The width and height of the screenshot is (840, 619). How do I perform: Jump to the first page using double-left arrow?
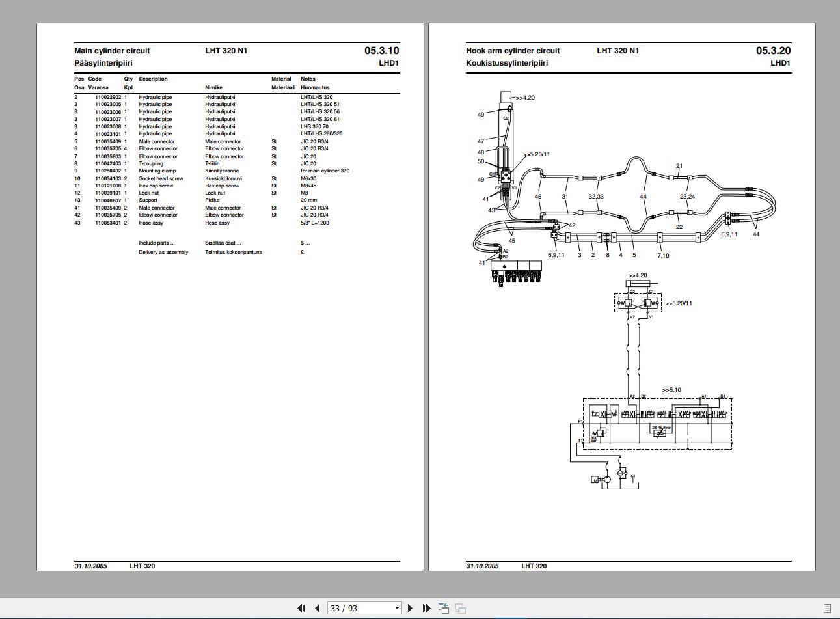(301, 607)
